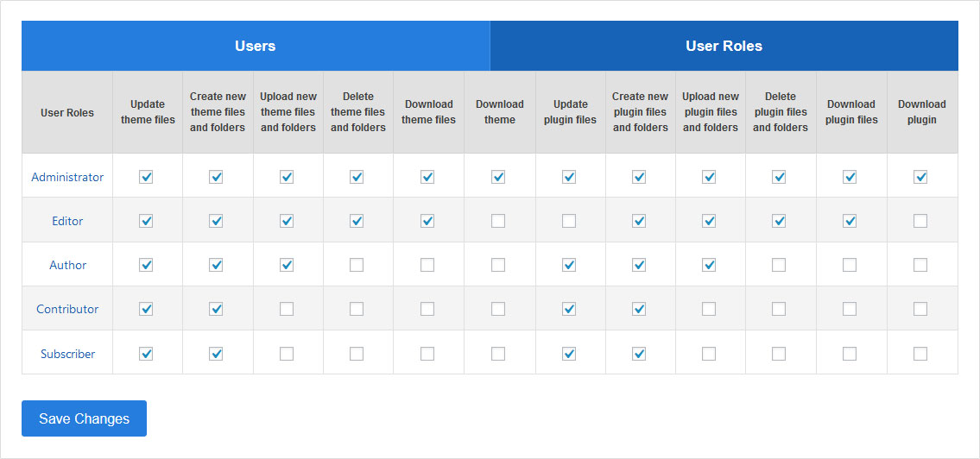Open the User Roles tab
The height and width of the screenshot is (459, 980).
click(724, 46)
